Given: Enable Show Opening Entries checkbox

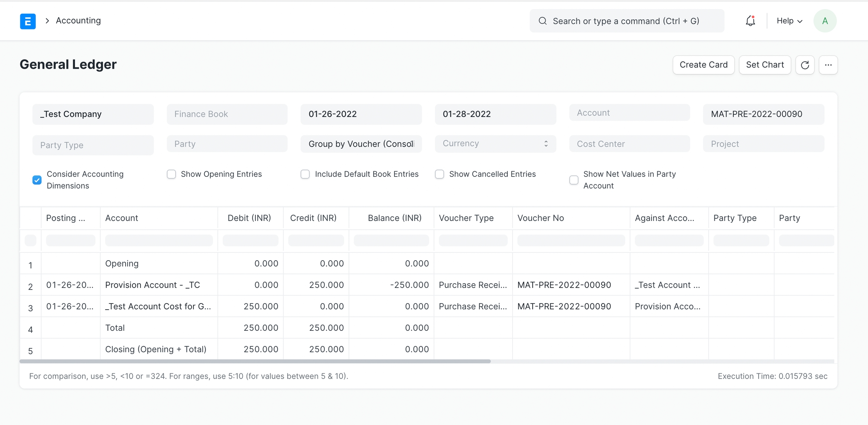Looking at the screenshot, I should point(171,174).
